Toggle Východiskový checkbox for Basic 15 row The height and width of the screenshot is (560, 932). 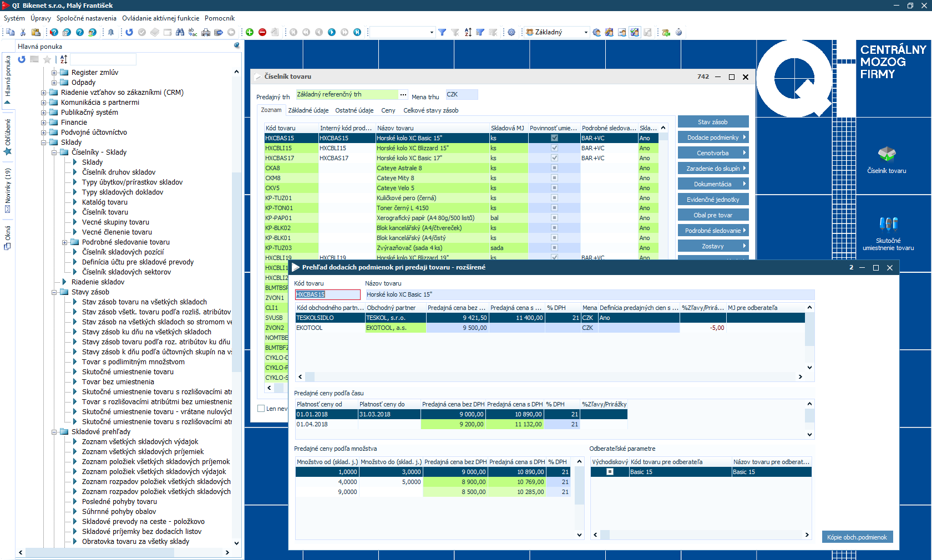(x=610, y=472)
